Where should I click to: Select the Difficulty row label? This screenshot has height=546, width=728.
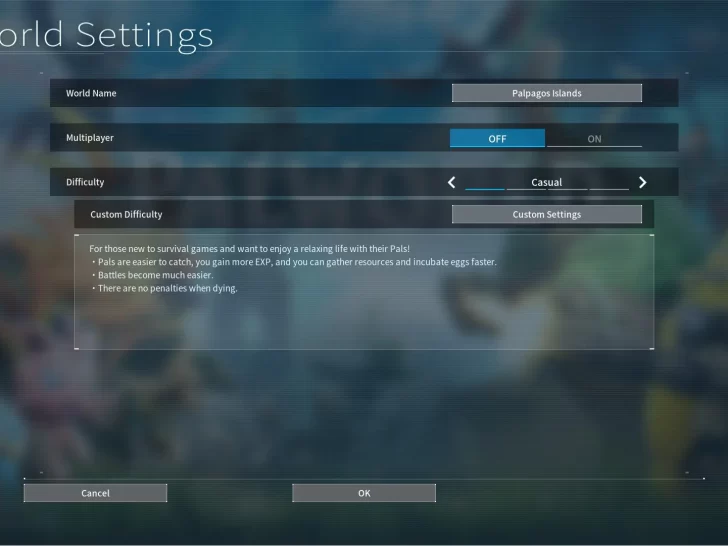point(85,182)
